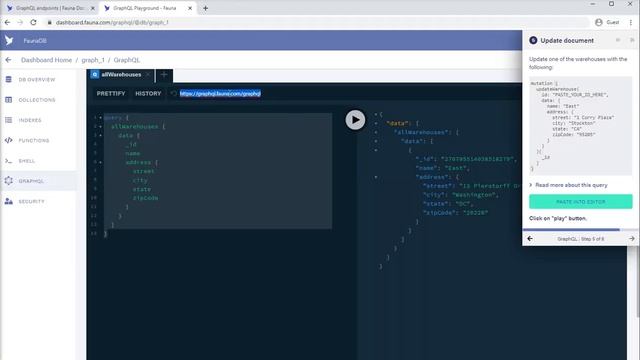Click the "state": "DC" result line
This screenshot has height=360, width=640.
click(448, 204)
